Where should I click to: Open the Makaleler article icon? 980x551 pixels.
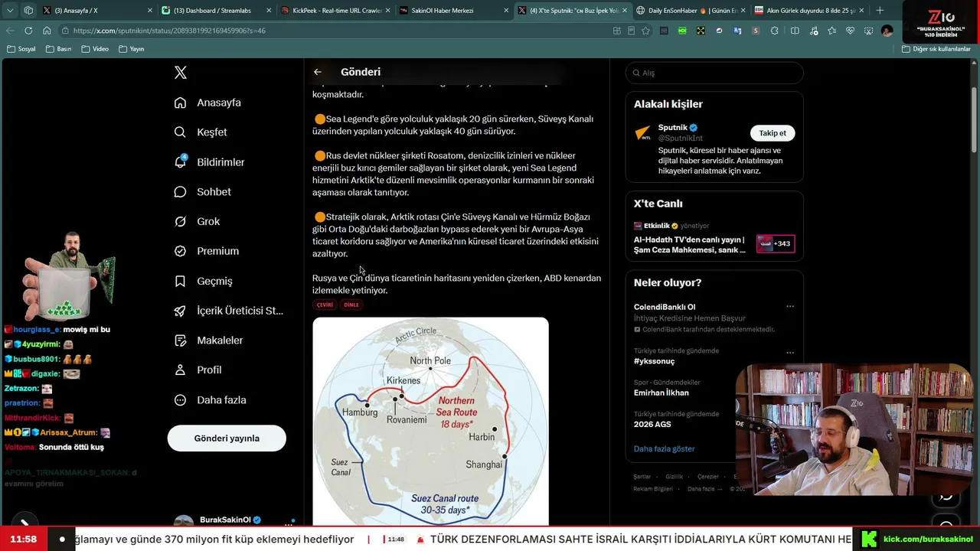tap(180, 341)
